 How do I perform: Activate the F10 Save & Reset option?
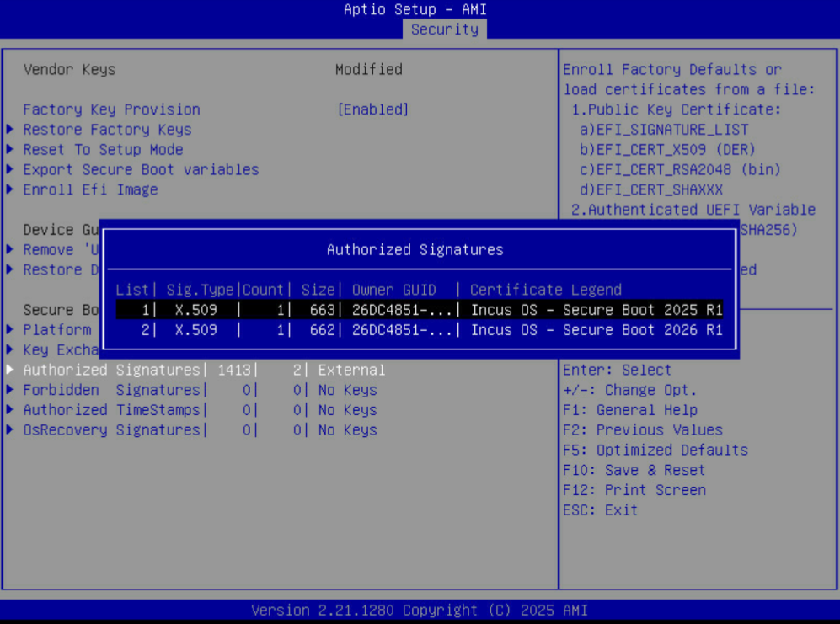[634, 470]
